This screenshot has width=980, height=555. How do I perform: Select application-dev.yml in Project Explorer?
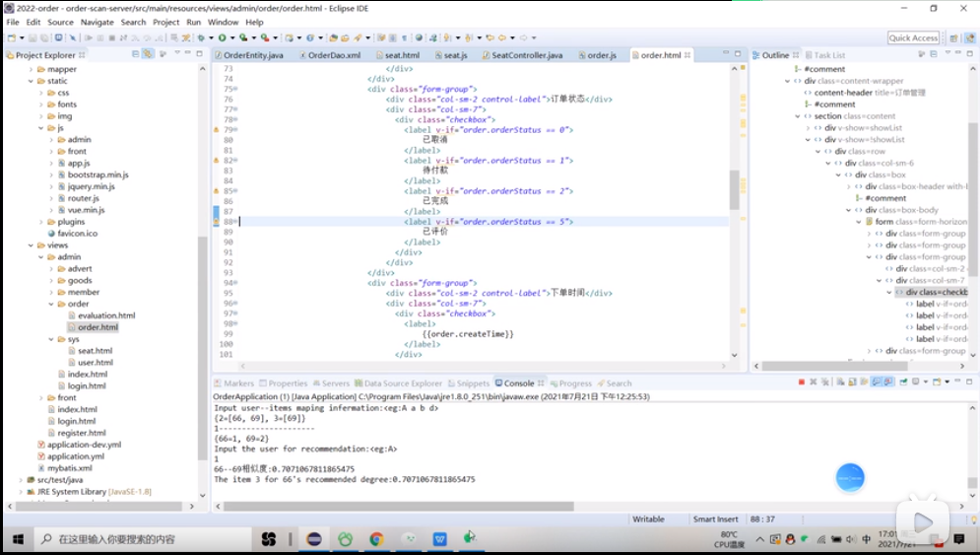point(85,445)
